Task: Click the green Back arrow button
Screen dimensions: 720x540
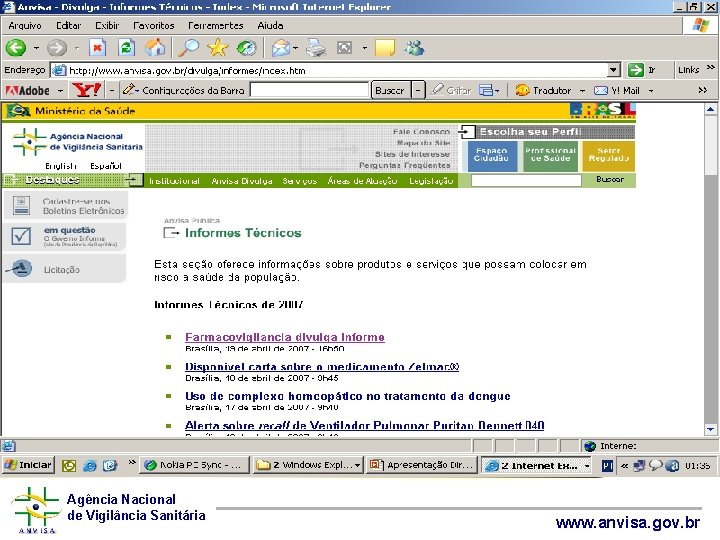Action: coord(16,47)
